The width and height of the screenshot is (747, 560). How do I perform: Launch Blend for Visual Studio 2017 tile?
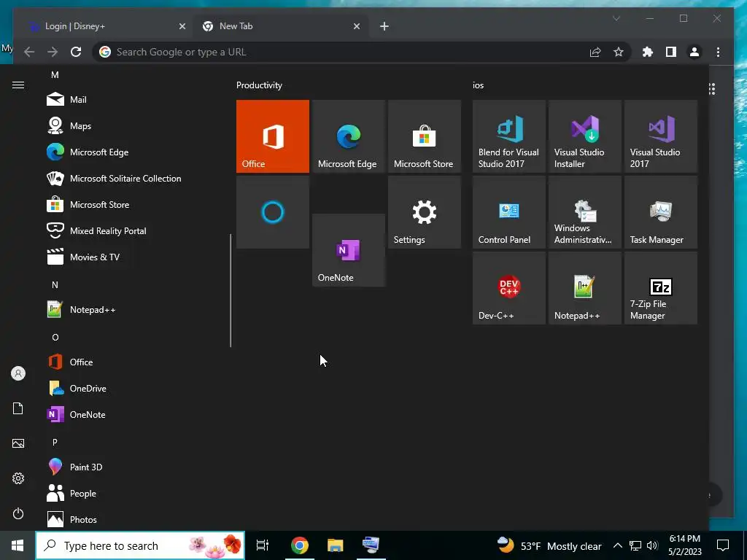(508, 136)
